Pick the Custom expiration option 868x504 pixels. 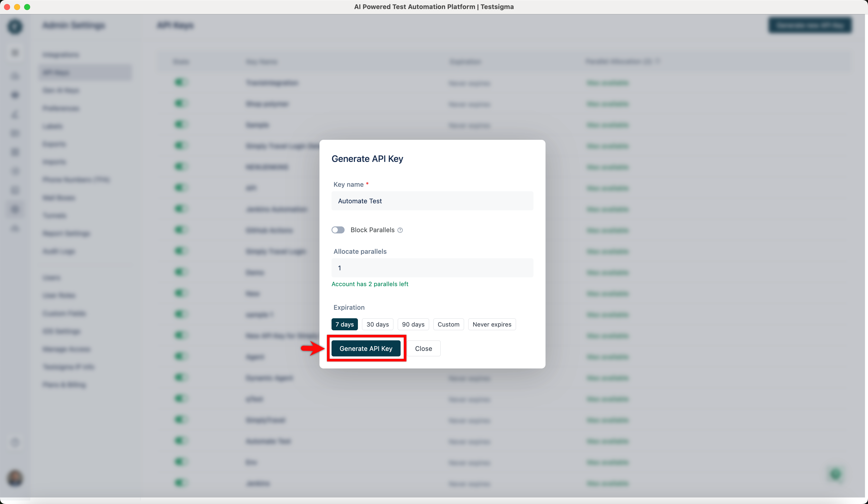coord(449,324)
